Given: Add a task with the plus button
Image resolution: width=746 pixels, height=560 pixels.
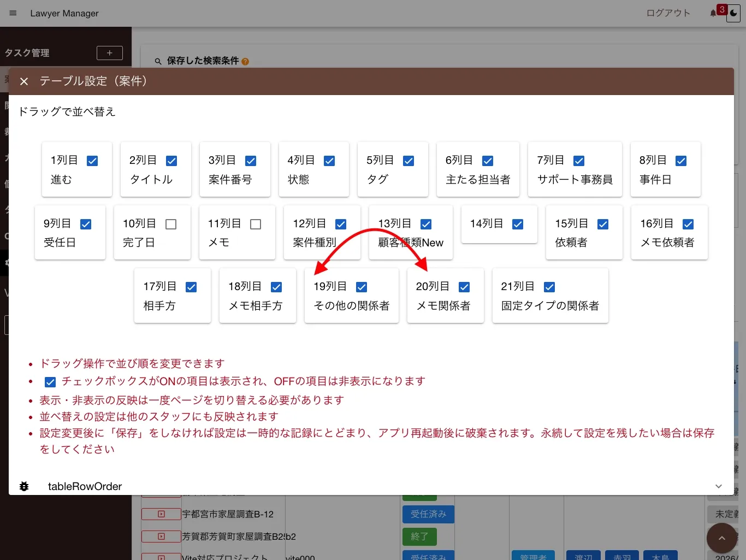Looking at the screenshot, I should click(110, 53).
